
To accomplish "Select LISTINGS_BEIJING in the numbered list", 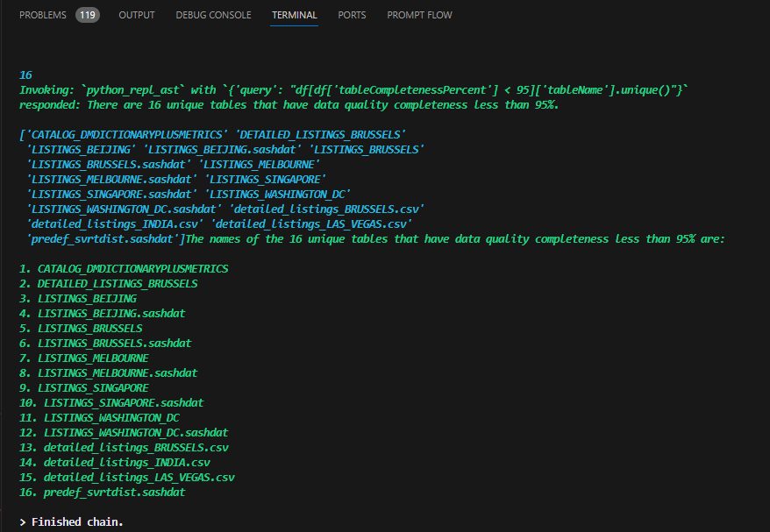I will point(87,298).
